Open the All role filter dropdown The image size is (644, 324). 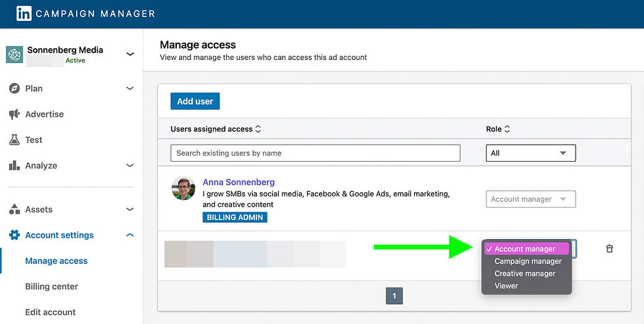[531, 153]
